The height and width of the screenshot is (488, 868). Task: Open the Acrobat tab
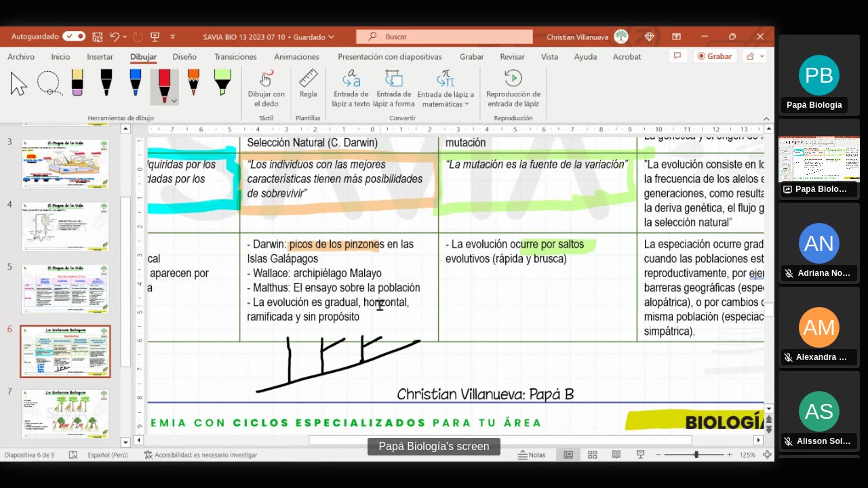tap(627, 57)
